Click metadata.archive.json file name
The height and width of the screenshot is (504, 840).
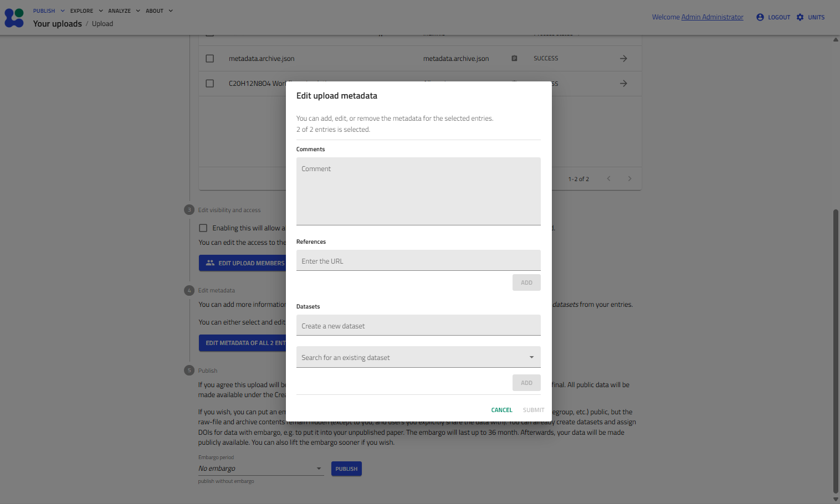[262, 58]
